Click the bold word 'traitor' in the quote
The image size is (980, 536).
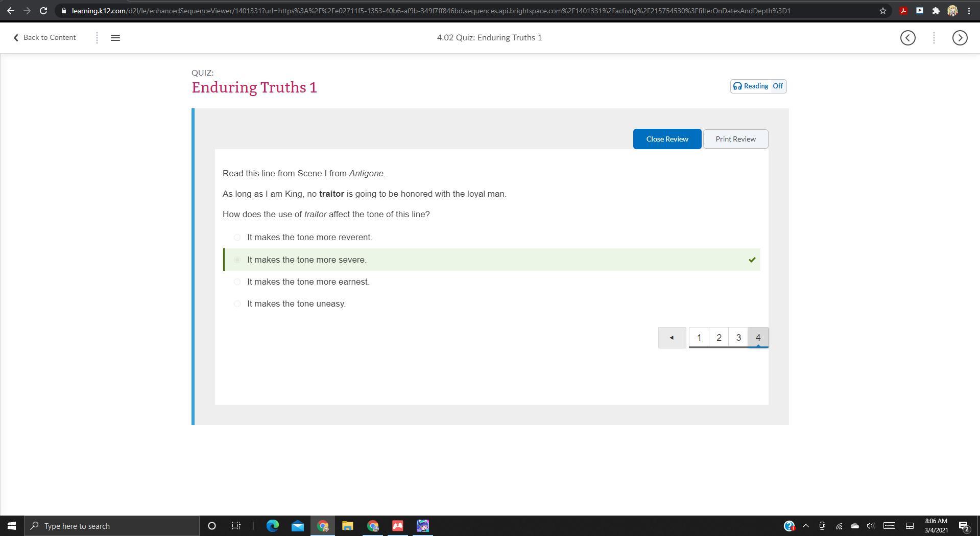(331, 194)
